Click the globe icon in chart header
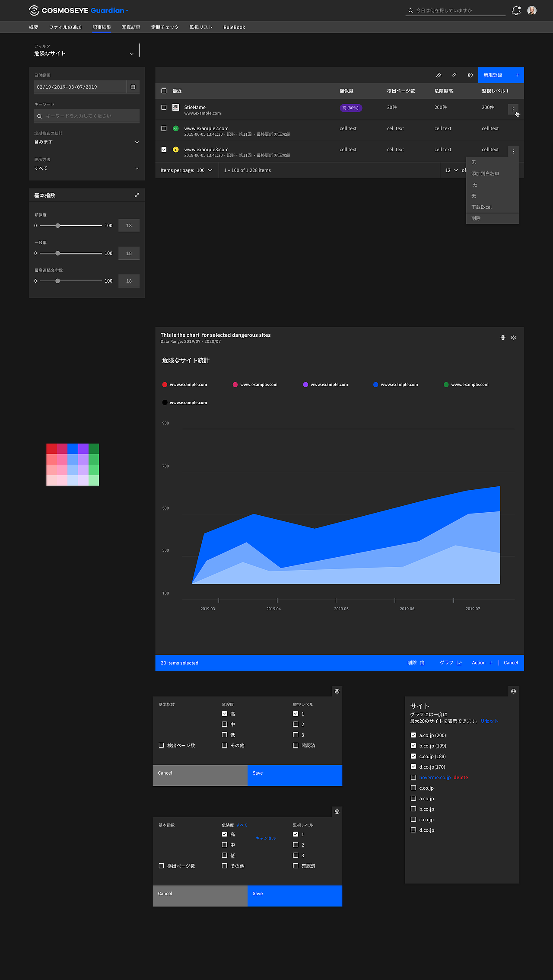Image resolution: width=553 pixels, height=980 pixels. [503, 338]
